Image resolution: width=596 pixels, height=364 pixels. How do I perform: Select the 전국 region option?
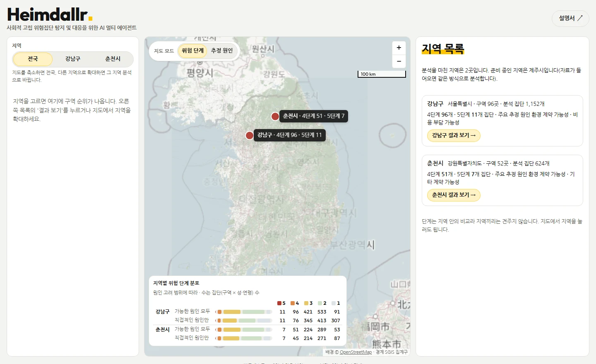[x=33, y=59]
